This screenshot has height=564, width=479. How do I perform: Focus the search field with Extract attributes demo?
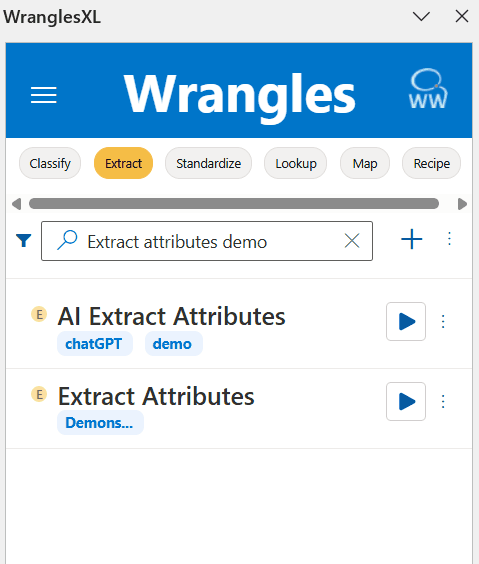coord(207,241)
